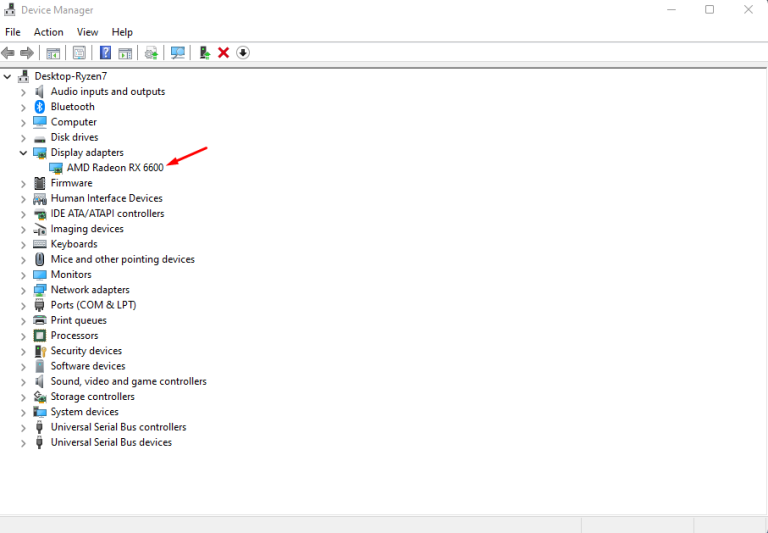Click the AMD Radeon RX 6600 adapter icon
Image resolution: width=768 pixels, height=533 pixels.
[56, 168]
